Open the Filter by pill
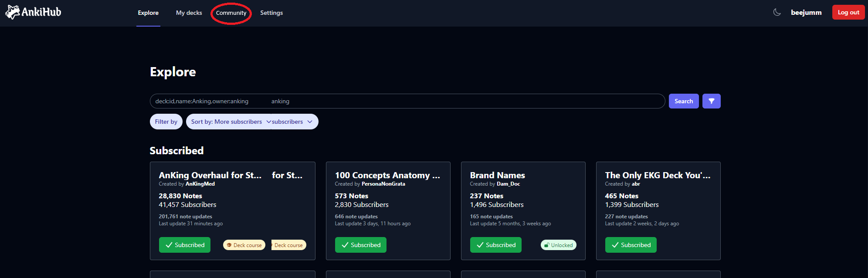Viewport: 868px width, 278px height. (166, 122)
